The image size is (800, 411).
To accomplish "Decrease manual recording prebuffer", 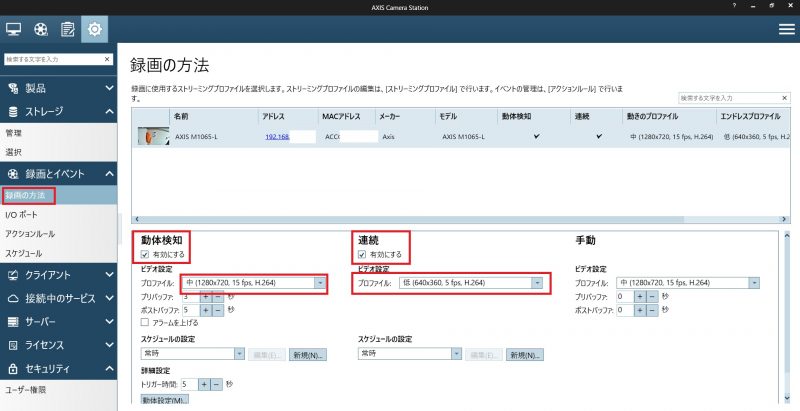I will pos(653,296).
